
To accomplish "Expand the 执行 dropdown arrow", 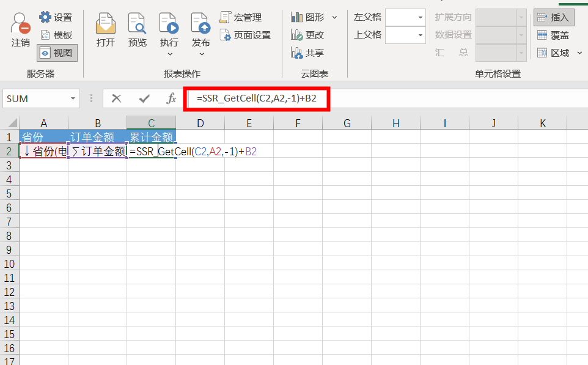I will pyautogui.click(x=170, y=54).
